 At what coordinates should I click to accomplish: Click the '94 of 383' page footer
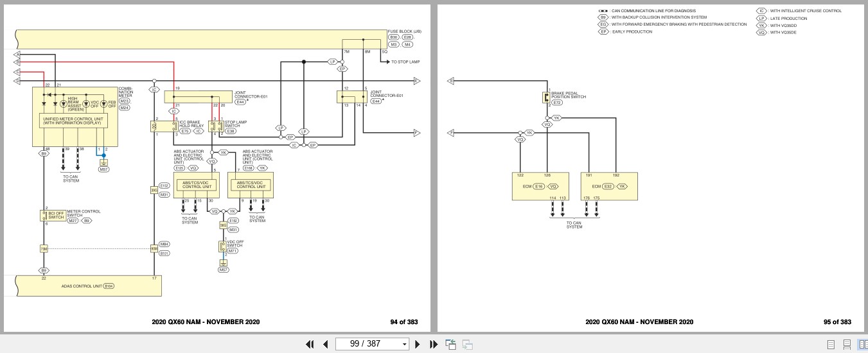404,322
